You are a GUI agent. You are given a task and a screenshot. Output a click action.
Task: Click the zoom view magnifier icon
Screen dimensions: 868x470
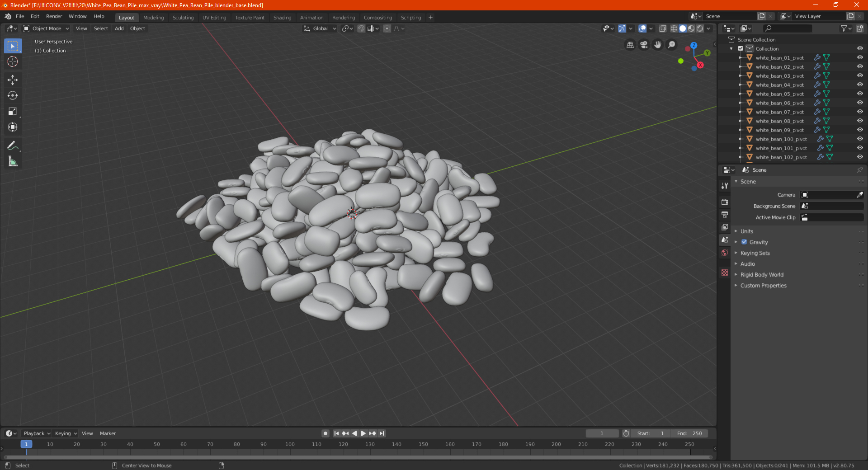[x=672, y=45]
